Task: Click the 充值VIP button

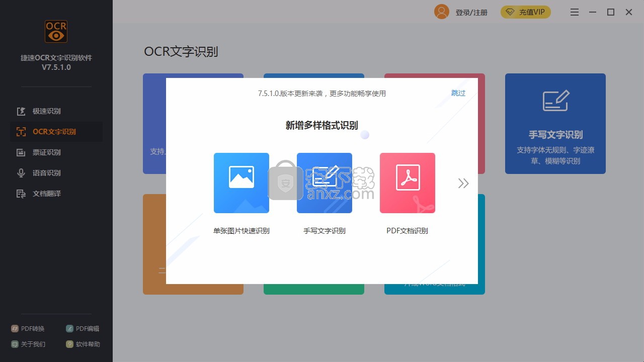Action: (526, 12)
